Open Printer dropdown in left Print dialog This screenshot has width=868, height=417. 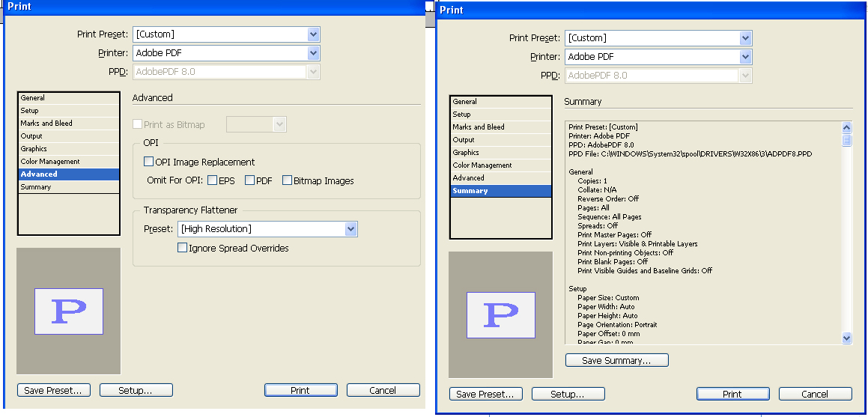point(226,53)
